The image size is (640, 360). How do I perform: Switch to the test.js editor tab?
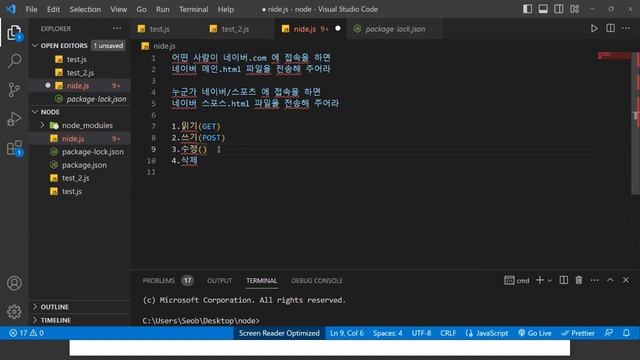coord(167,29)
